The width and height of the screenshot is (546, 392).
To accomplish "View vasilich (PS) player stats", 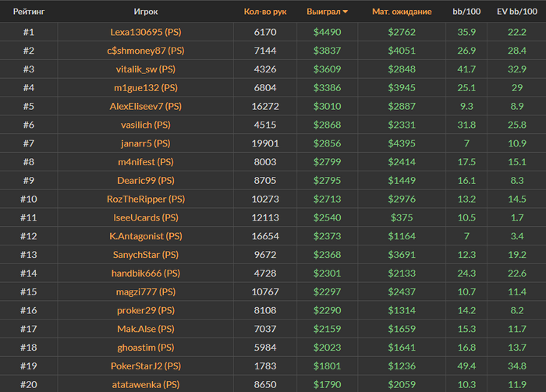I will [x=147, y=125].
